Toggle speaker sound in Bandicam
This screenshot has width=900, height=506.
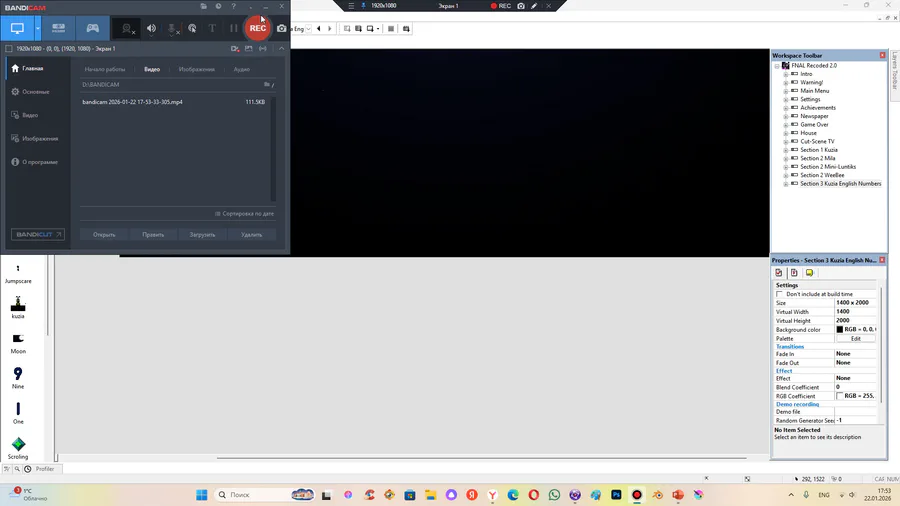152,28
